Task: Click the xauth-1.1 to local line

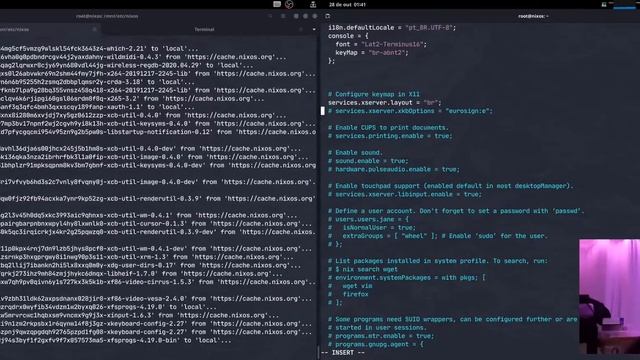Action: tap(98, 107)
